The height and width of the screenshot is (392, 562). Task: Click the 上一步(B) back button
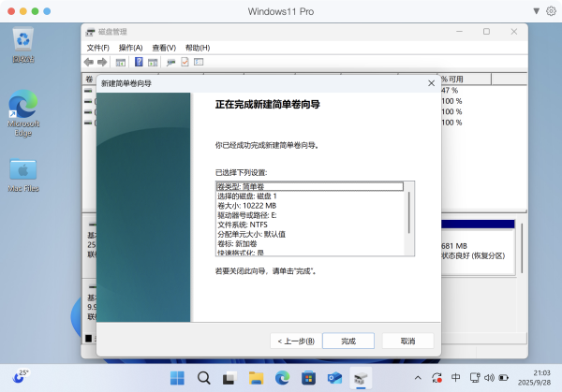click(295, 341)
